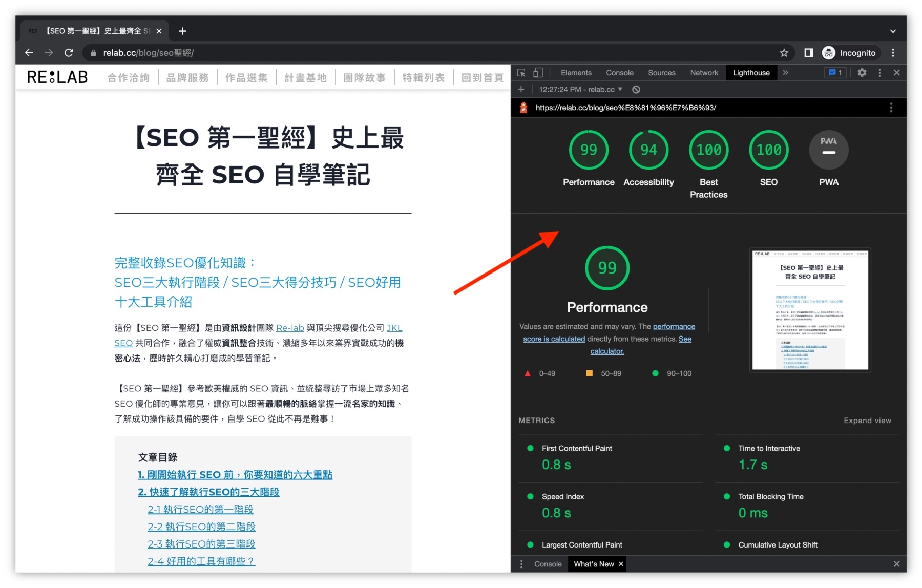The width and height of the screenshot is (922, 588).
Task: Toggle the device toolbar icon
Action: (538, 73)
